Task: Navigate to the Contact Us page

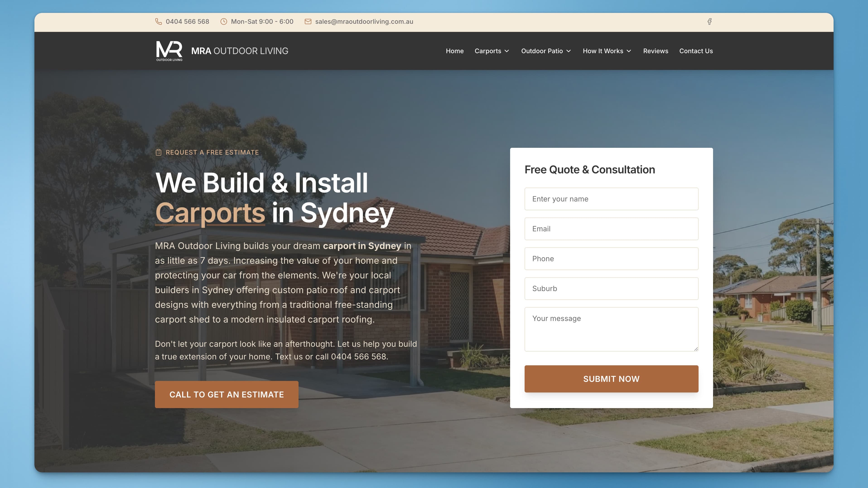Action: pos(696,51)
